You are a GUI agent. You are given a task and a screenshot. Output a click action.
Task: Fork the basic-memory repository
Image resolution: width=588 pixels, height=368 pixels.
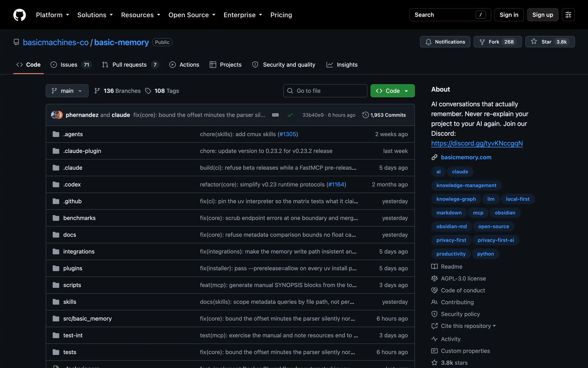[498, 42]
